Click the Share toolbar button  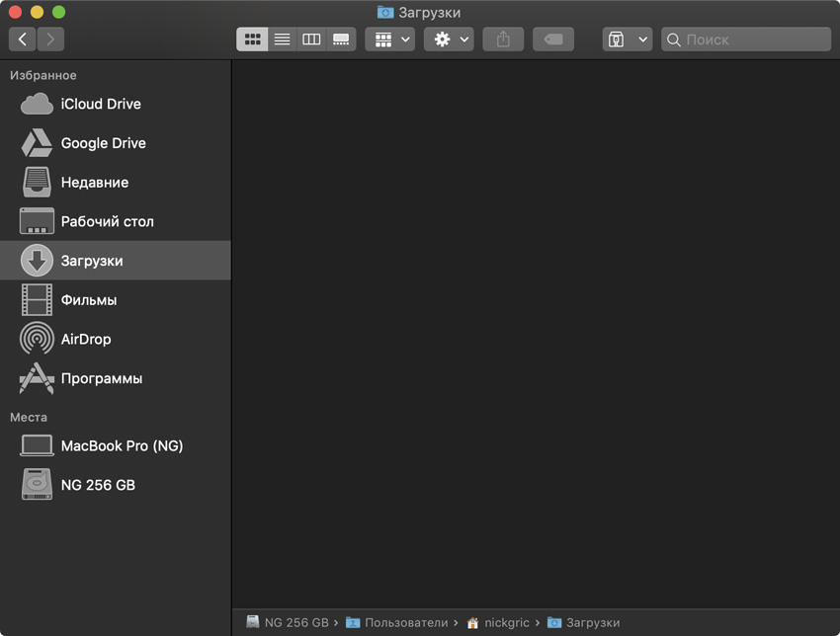coord(503,40)
